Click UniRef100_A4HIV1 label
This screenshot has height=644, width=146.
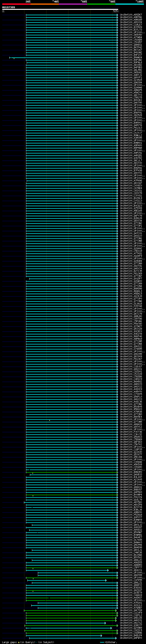[131, 620]
